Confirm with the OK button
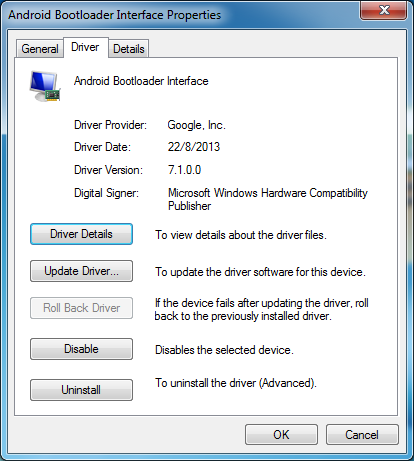Viewport: 414px width, 461px height. [x=281, y=435]
